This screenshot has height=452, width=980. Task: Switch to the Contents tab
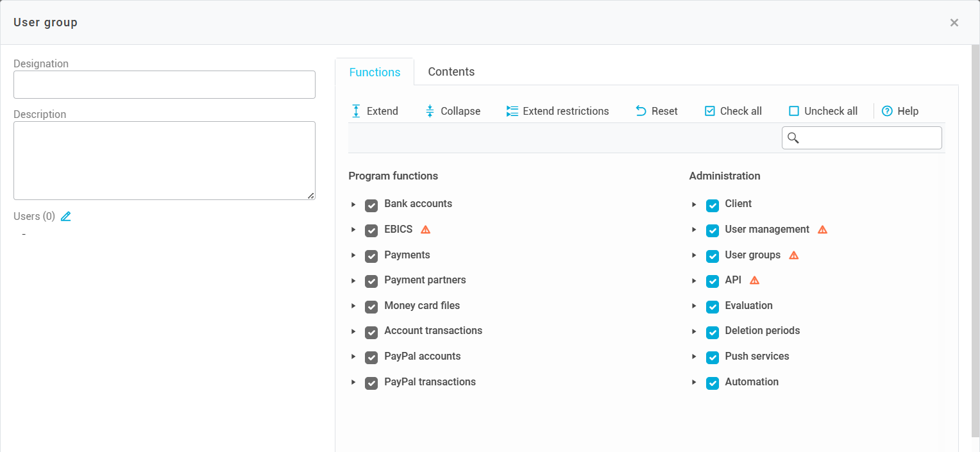[x=451, y=72]
